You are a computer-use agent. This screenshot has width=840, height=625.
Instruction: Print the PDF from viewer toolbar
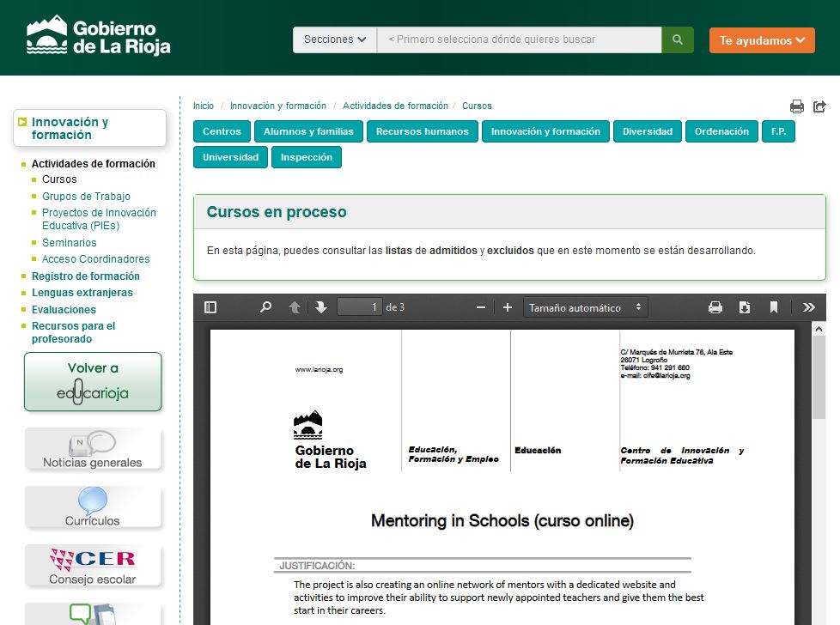click(x=715, y=307)
